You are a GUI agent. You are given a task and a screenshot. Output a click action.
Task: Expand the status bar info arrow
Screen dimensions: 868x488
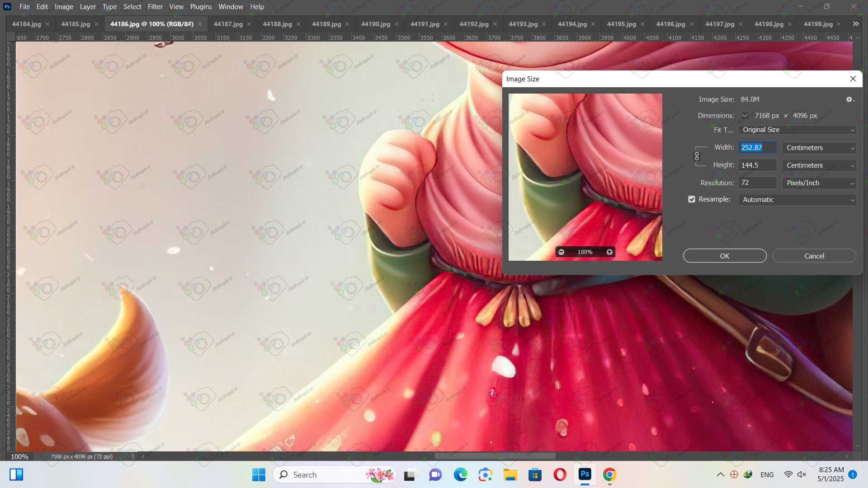132,456
